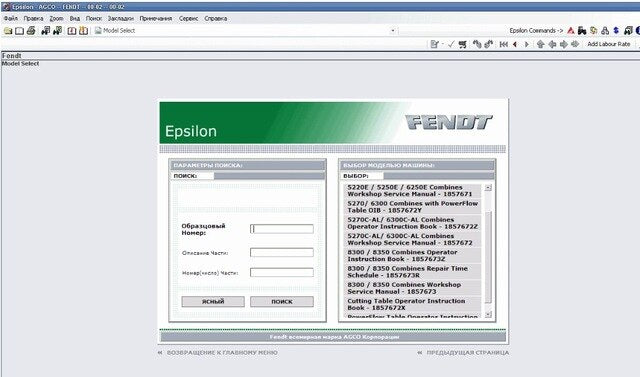Click the gray next arrow icon
The image size is (640, 377).
click(527, 44)
